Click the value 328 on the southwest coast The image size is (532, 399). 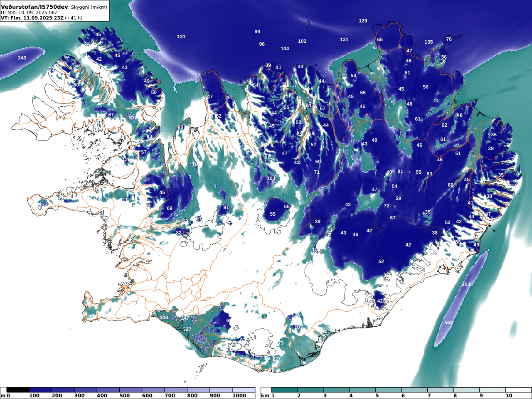(x=164, y=318)
